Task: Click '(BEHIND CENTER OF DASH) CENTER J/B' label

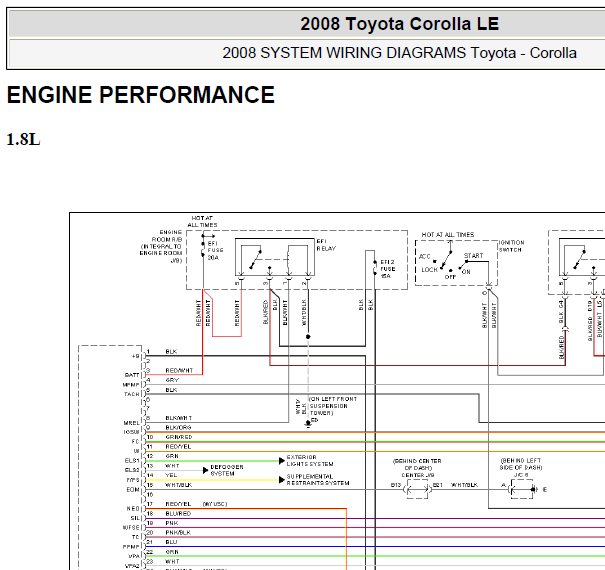Action: 417,468
